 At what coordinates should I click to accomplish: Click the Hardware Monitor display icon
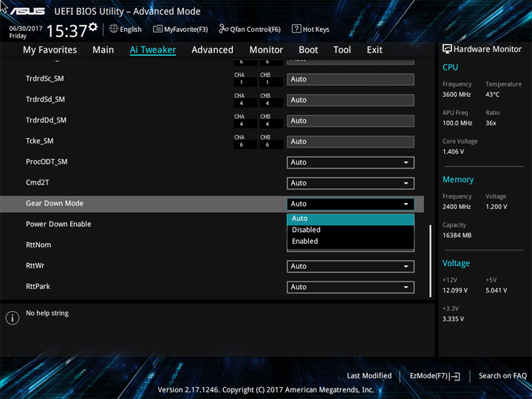447,49
